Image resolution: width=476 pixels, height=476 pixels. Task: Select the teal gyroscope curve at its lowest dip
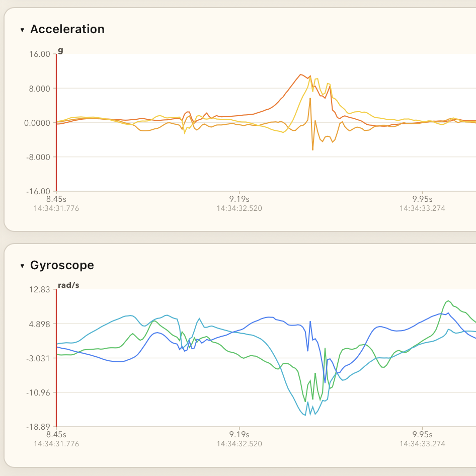[306, 415]
